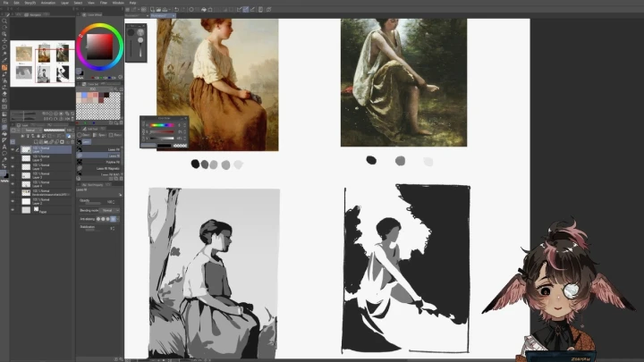Select the highlighted orange Pen tool
Image resolution: width=644 pixels, height=362 pixels.
(x=4, y=67)
